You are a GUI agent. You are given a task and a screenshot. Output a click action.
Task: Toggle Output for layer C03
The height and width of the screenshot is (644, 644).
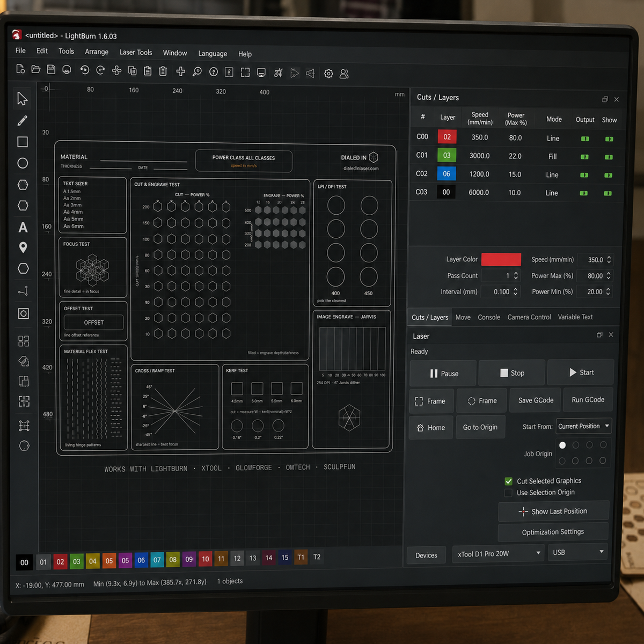pyautogui.click(x=583, y=193)
